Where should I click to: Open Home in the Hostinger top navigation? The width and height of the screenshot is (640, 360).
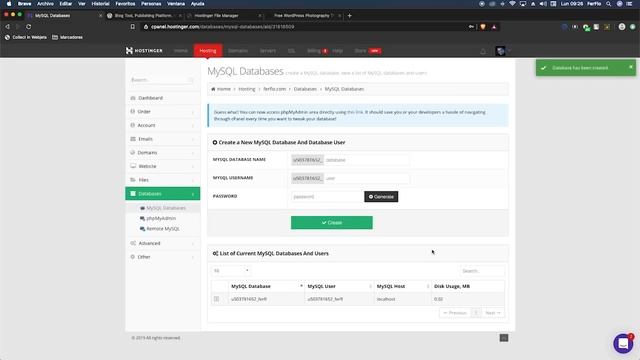click(181, 51)
